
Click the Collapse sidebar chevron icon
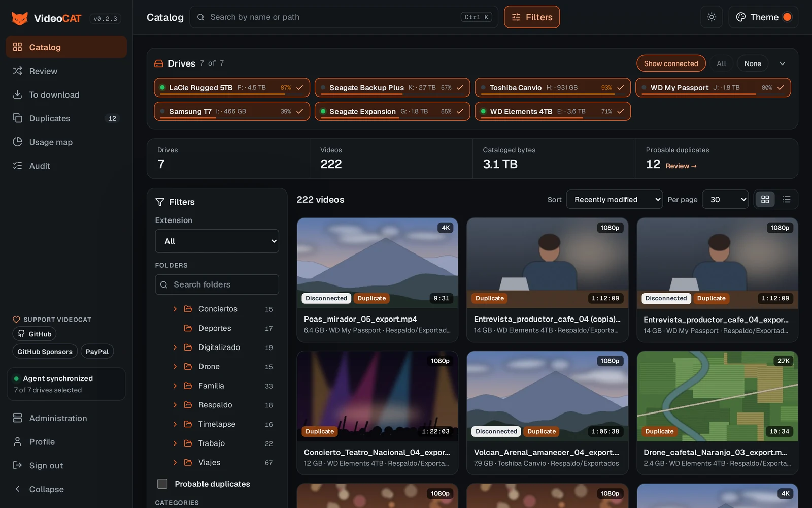(x=18, y=489)
